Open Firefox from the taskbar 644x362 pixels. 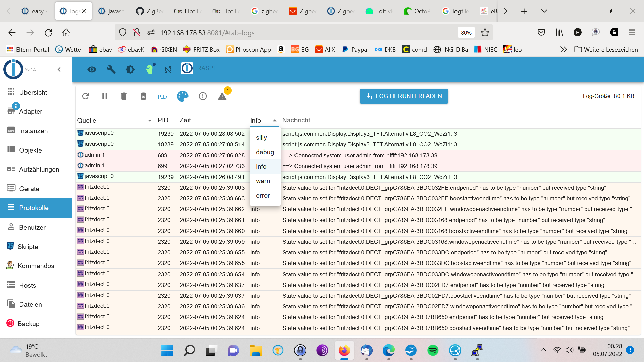(x=344, y=351)
